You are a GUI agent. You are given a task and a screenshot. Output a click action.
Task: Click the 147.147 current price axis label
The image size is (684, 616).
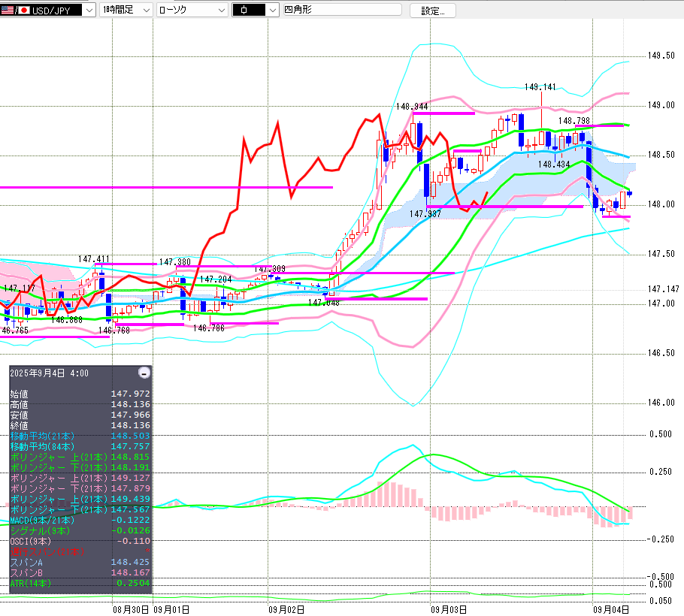[x=663, y=288]
